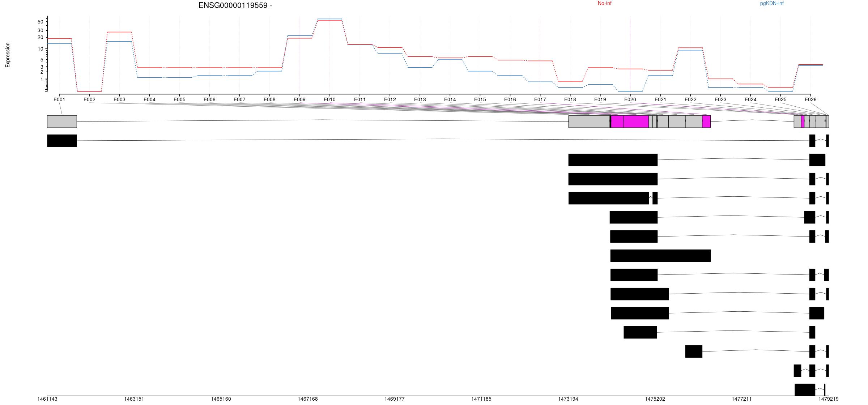Screen dimensions: 868x405
Task: Click the long single-exon transcript without introns
Action: (660, 256)
